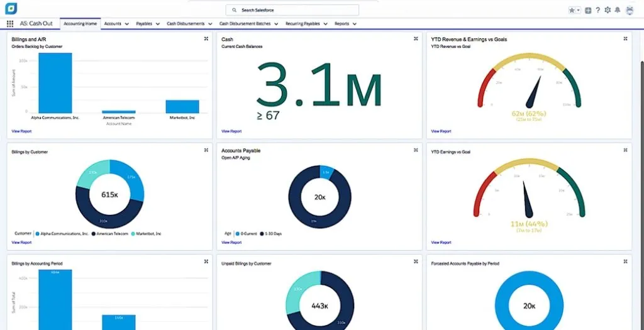Expand the Accounts Payable chart widget

coord(416,150)
